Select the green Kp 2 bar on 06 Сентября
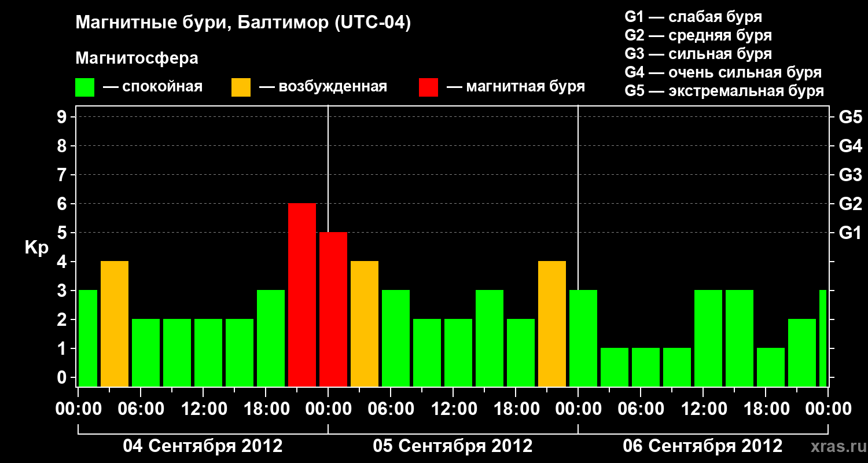Viewport: 868px width, 463px height. point(802,353)
